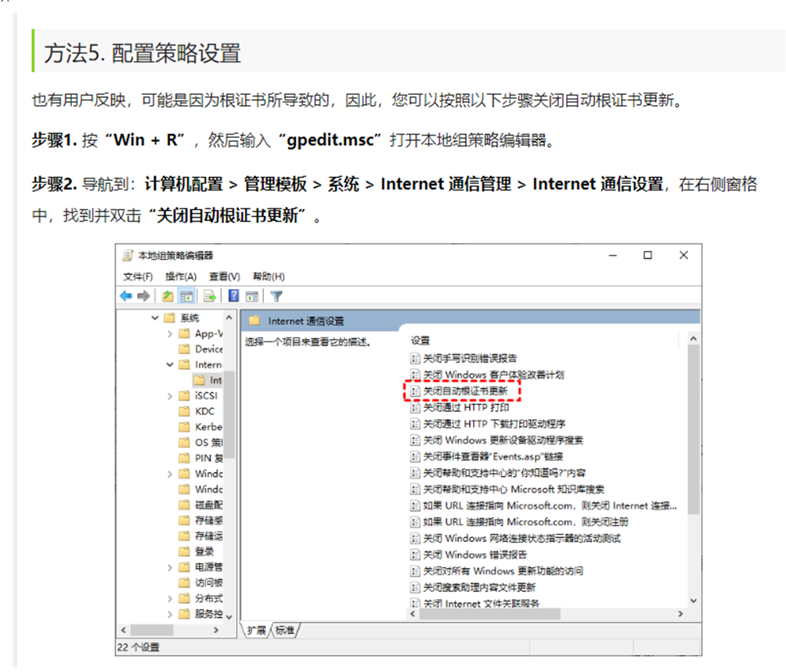The width and height of the screenshot is (786, 672).
Task: Click the Filter funnel icon in the toolbar
Action: (x=276, y=296)
